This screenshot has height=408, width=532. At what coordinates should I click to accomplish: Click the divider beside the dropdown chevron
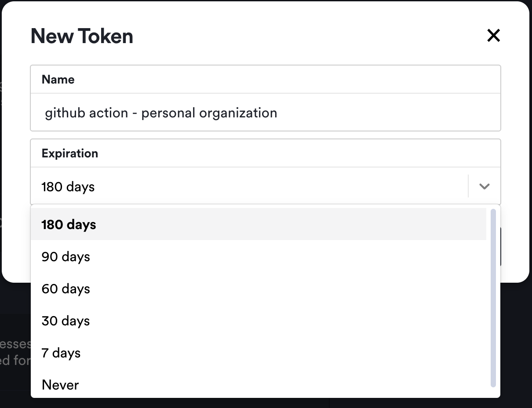468,186
